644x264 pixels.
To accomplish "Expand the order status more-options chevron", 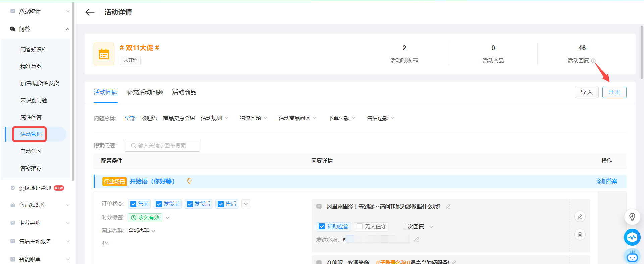I will [x=246, y=204].
